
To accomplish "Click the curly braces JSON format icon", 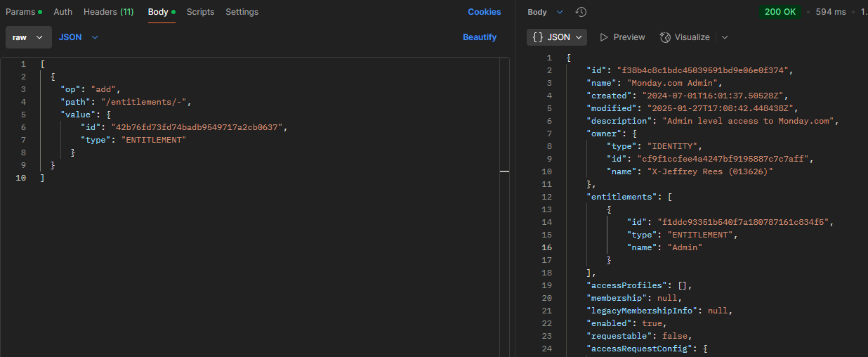I will coord(538,37).
